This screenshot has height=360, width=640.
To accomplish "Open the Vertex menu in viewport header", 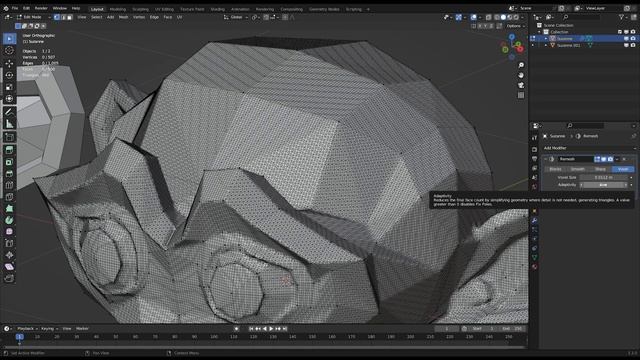I will click(x=139, y=17).
